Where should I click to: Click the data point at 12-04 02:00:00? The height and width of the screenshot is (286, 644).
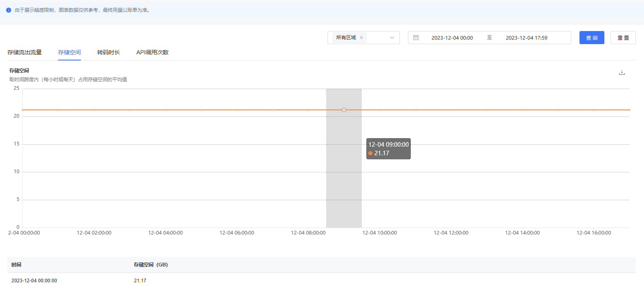[94, 110]
